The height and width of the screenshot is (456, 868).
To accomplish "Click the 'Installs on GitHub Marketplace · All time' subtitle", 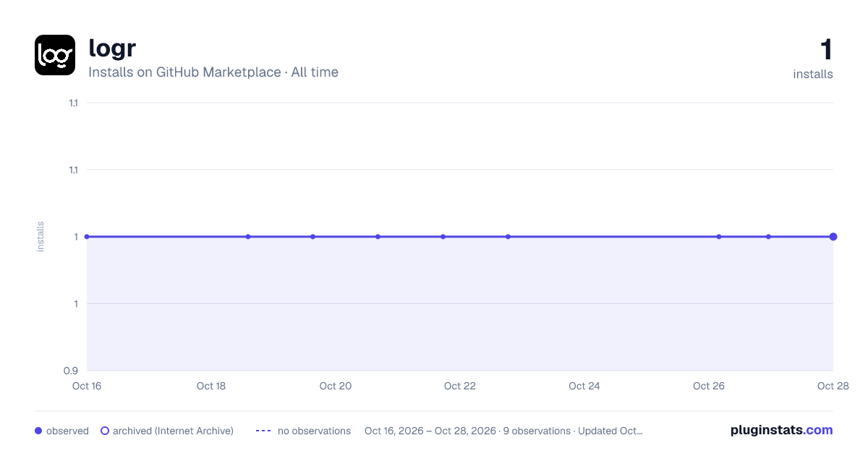I will click(x=213, y=72).
